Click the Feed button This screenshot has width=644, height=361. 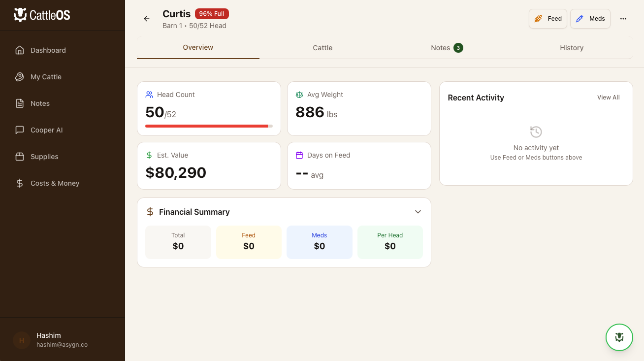point(547,18)
